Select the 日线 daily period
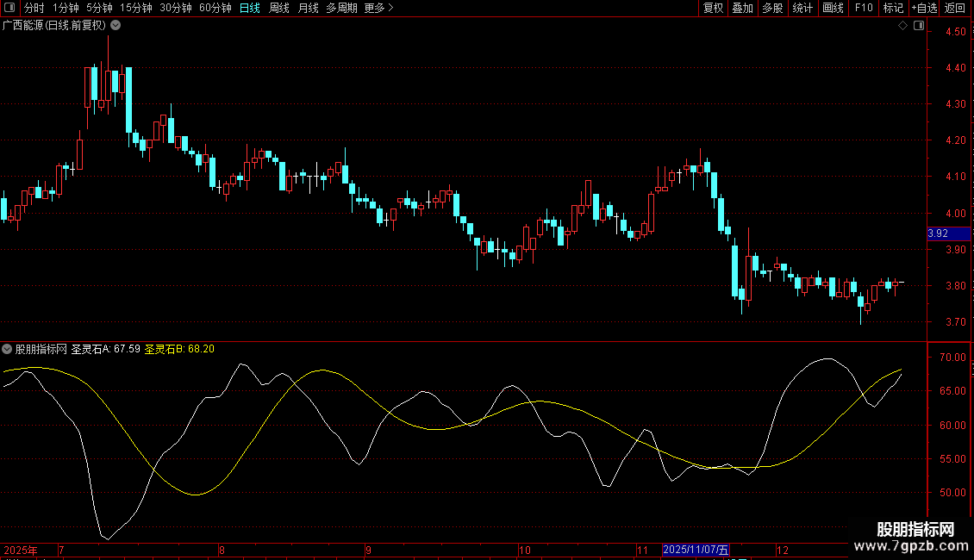The width and height of the screenshot is (974, 560). [x=250, y=8]
